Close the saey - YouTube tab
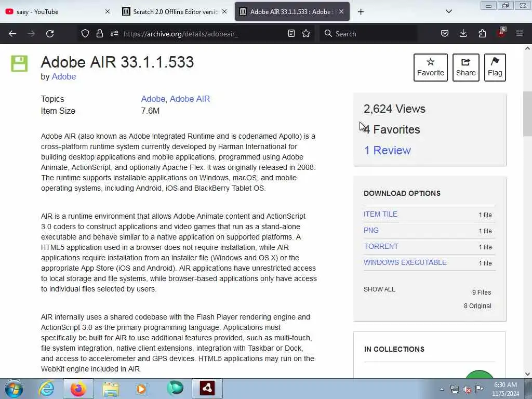The image size is (532, 399). pyautogui.click(x=108, y=11)
